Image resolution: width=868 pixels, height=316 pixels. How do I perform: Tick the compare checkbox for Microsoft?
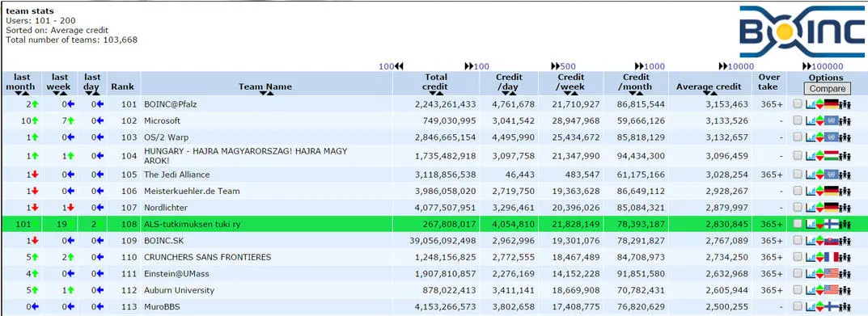pyautogui.click(x=797, y=120)
